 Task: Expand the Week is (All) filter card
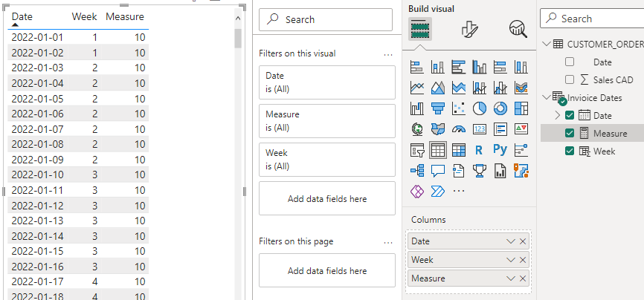(x=327, y=159)
